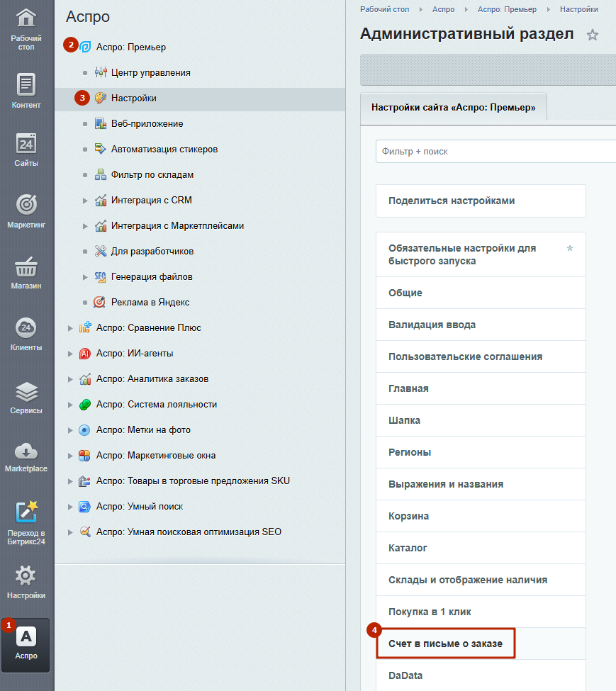Click the Реклама в Яндекс target icon
Screen dimensions: 616x691
99,303
